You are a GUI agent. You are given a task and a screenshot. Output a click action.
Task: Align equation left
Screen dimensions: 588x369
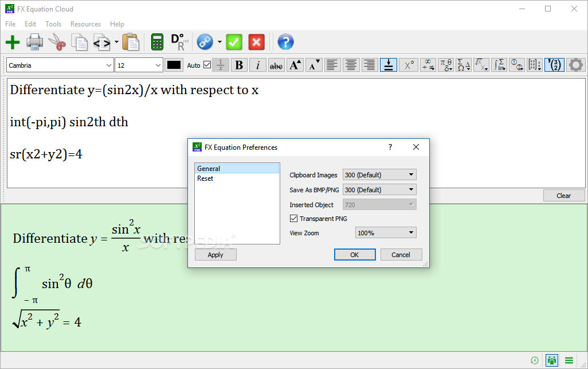pyautogui.click(x=332, y=65)
